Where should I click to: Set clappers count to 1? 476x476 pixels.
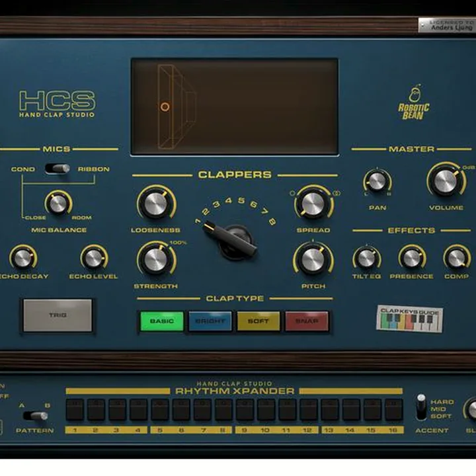[198, 221]
